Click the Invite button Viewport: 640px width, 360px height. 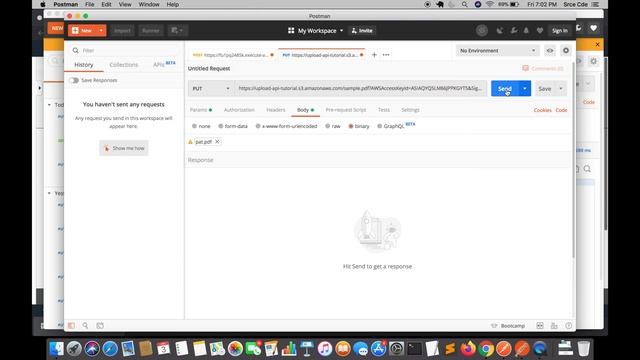[362, 31]
